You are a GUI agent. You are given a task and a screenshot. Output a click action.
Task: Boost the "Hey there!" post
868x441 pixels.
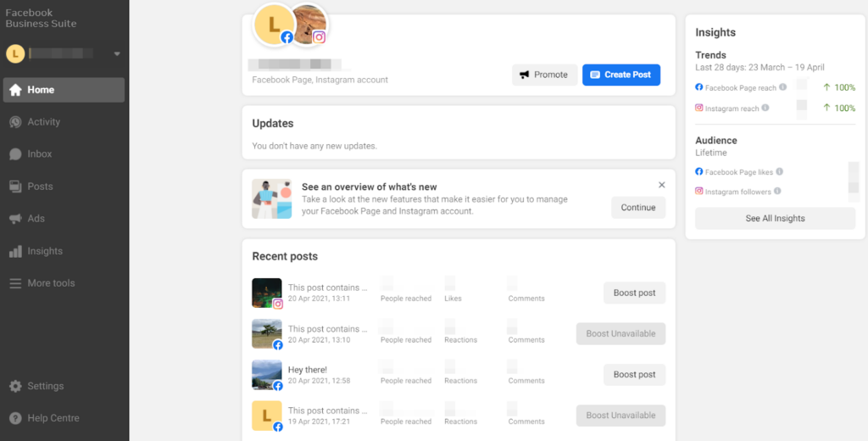click(634, 375)
